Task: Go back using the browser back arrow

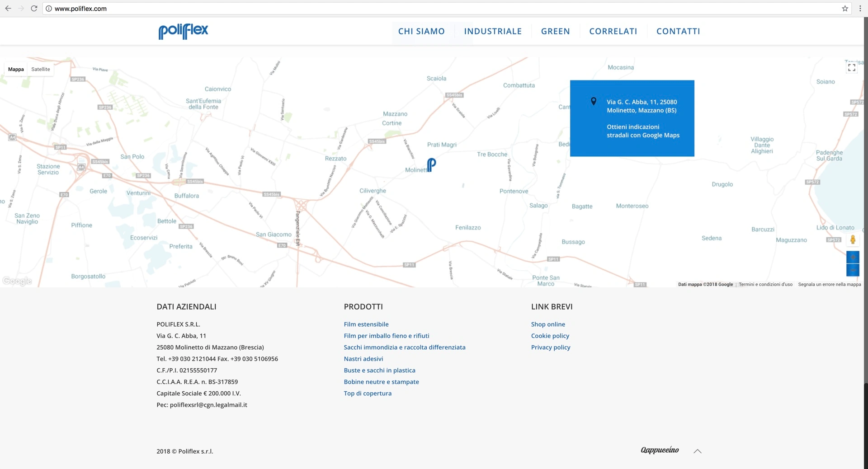Action: pyautogui.click(x=8, y=9)
